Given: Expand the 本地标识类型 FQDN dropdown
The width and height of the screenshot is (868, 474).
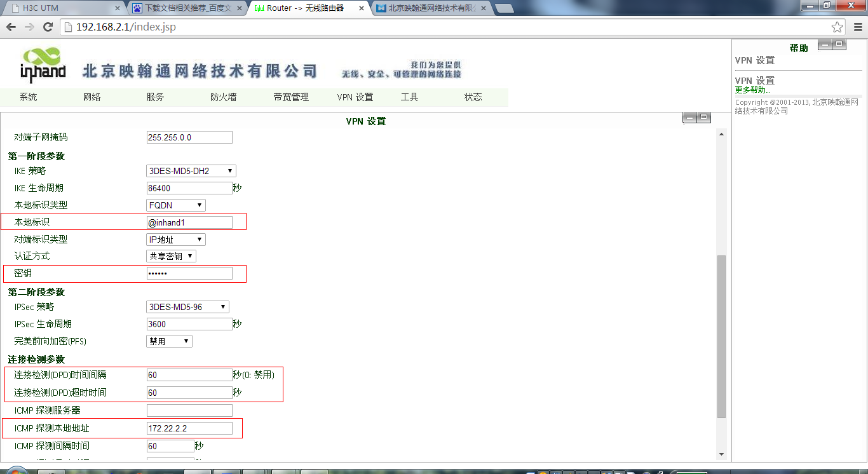Looking at the screenshot, I should point(176,205).
